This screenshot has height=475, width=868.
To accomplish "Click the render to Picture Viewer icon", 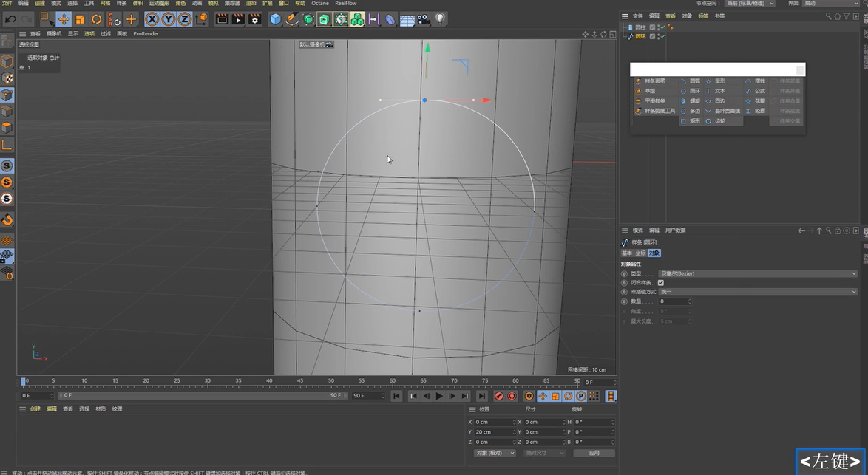I will (237, 18).
